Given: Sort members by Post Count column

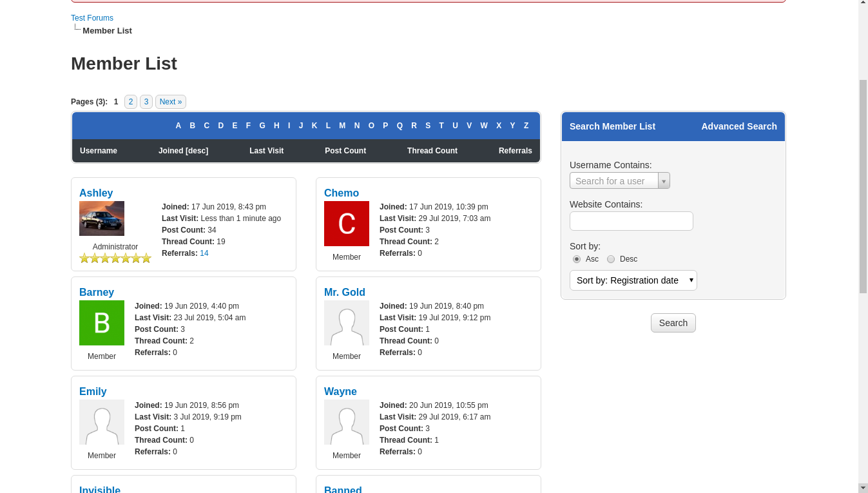Looking at the screenshot, I should point(345,151).
